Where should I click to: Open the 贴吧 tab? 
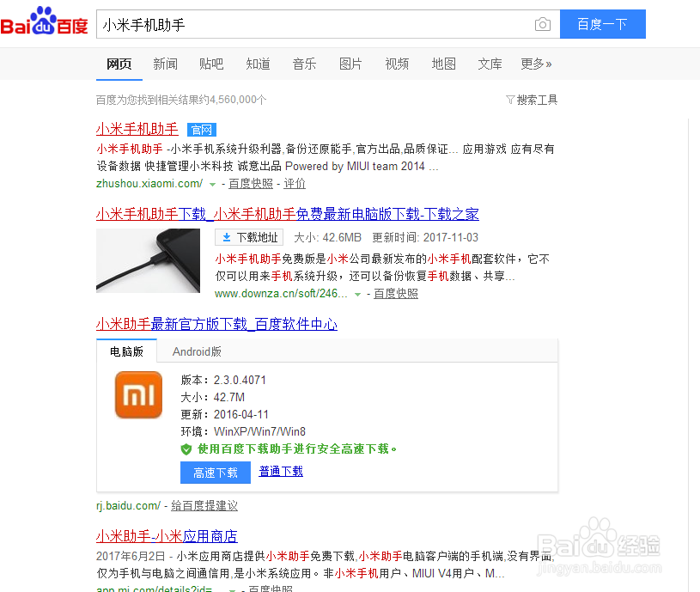pos(211,64)
